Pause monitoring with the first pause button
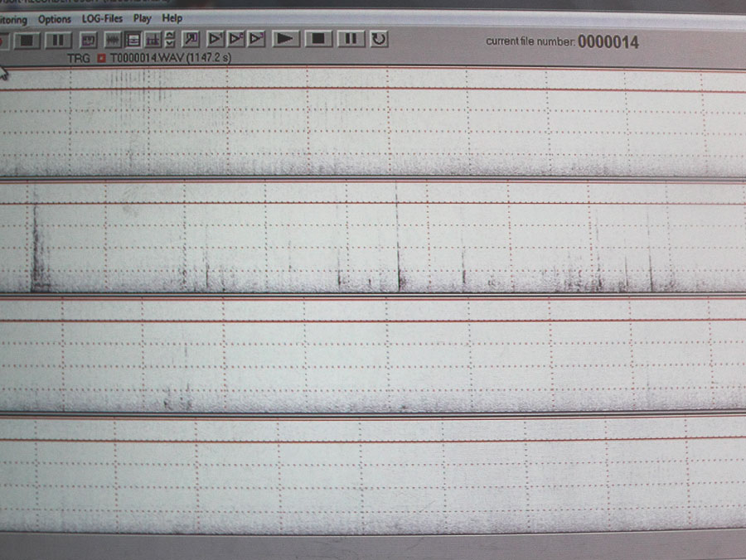Viewport: 746px width, 560px height. click(x=58, y=41)
